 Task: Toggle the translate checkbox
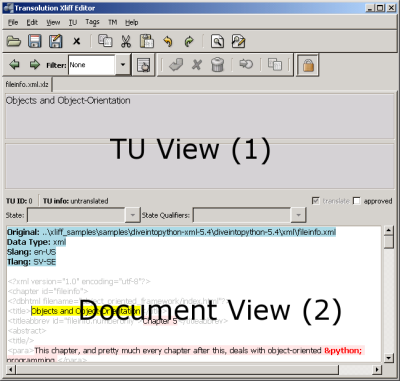315,201
